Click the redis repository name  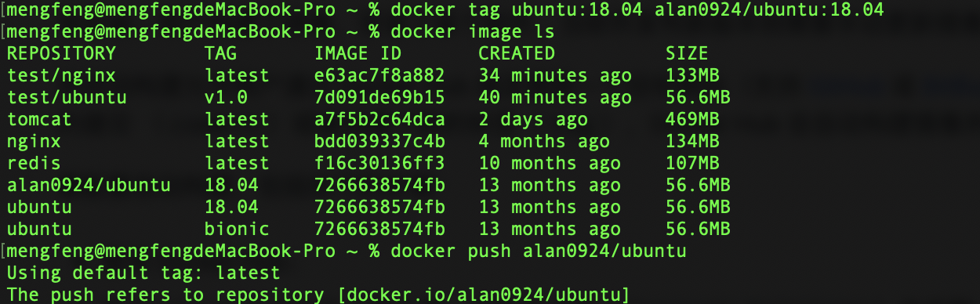[34, 164]
